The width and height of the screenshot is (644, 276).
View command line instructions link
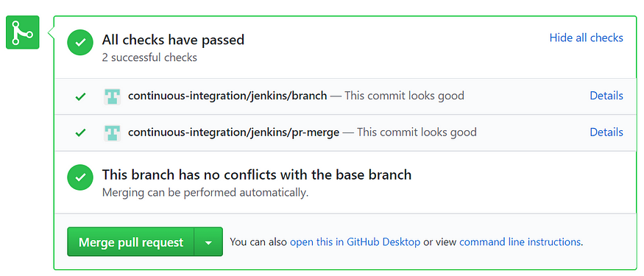[520, 242]
